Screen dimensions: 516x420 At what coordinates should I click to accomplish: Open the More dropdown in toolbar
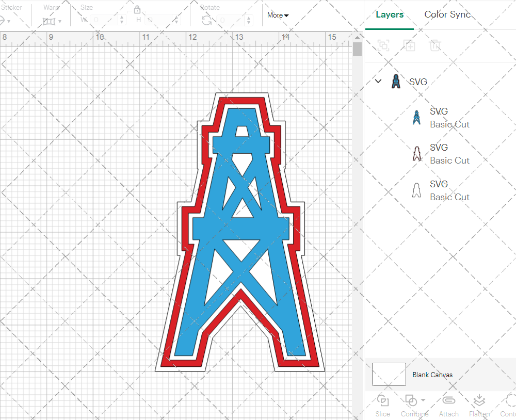tap(278, 15)
